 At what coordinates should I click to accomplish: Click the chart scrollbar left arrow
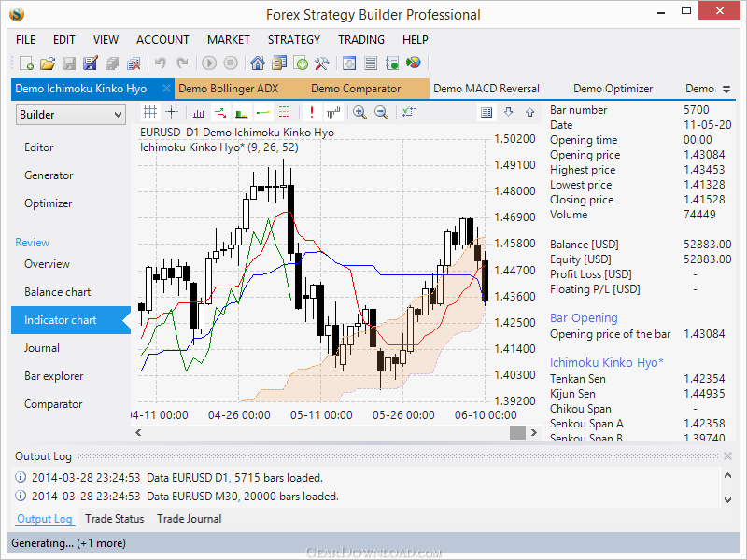pos(138,433)
